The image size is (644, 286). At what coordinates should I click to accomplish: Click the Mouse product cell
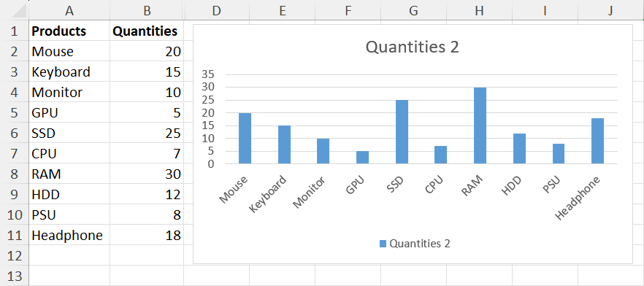coord(69,51)
